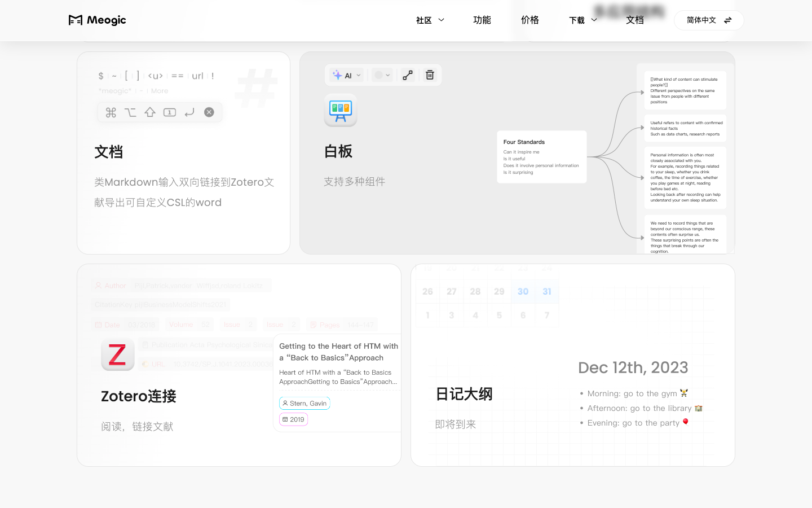
Task: Expand the 社区 menu in the navigation bar
Action: coord(430,20)
